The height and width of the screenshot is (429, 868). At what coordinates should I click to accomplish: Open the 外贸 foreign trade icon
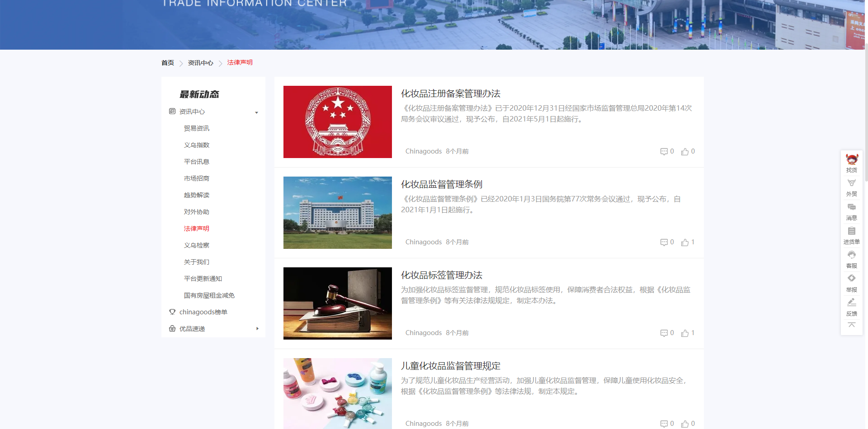852,183
